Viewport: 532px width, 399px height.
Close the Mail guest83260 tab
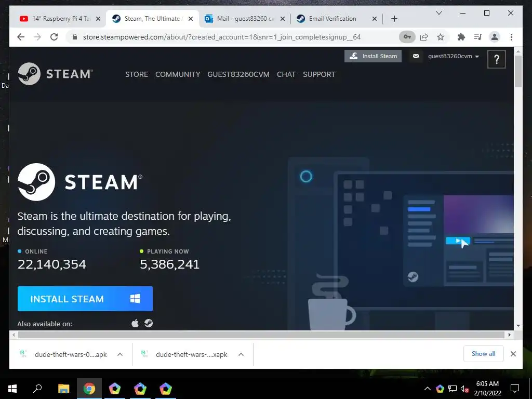tap(282, 19)
